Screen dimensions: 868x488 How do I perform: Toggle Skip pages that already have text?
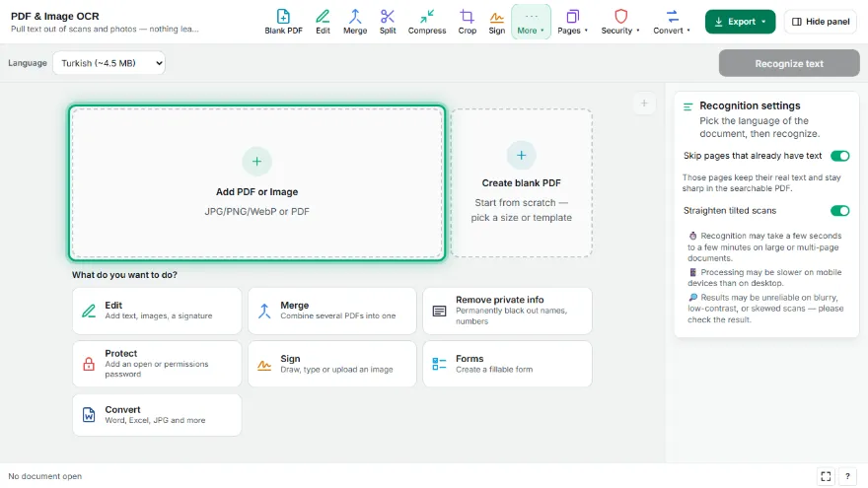tap(839, 156)
